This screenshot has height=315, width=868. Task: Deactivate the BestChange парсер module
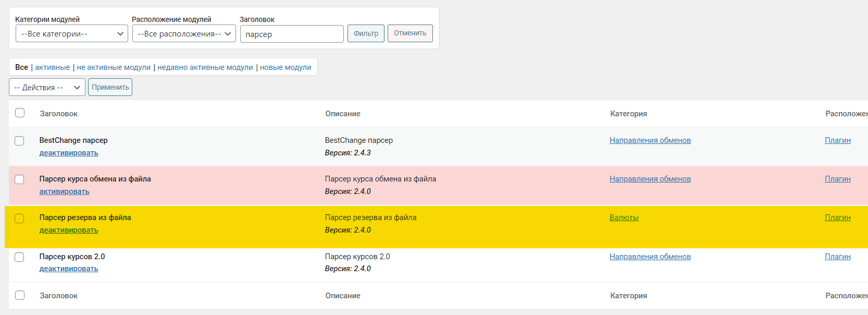[x=69, y=153]
